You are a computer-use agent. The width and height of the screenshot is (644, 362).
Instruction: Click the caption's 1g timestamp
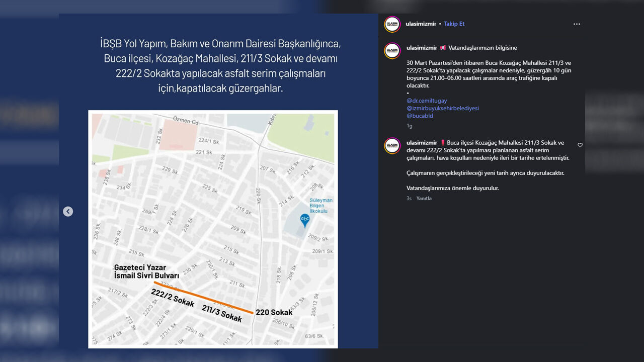[x=409, y=126]
